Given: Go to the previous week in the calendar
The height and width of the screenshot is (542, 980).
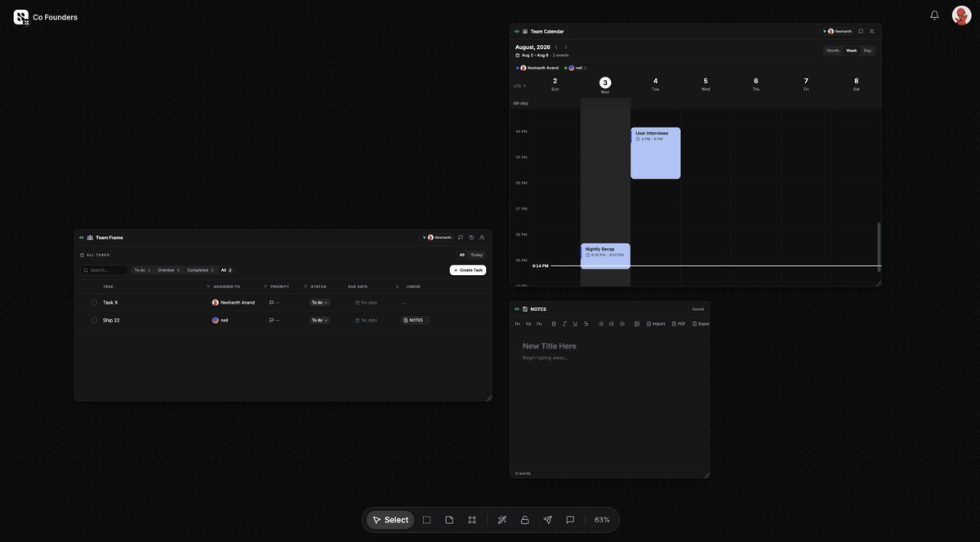Looking at the screenshot, I should 556,47.
